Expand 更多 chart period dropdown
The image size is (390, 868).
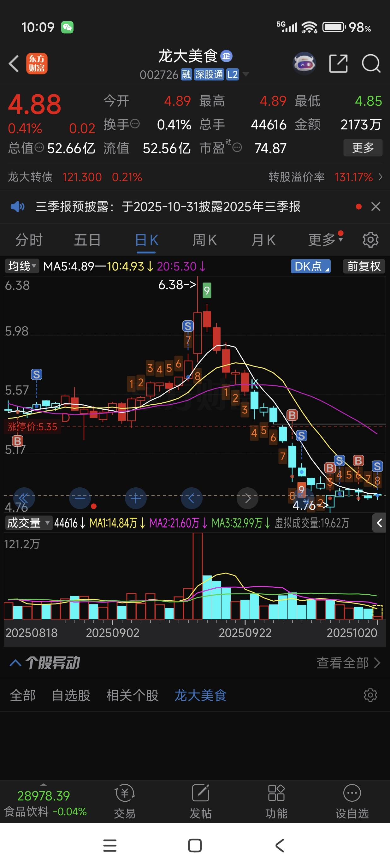tap(325, 240)
